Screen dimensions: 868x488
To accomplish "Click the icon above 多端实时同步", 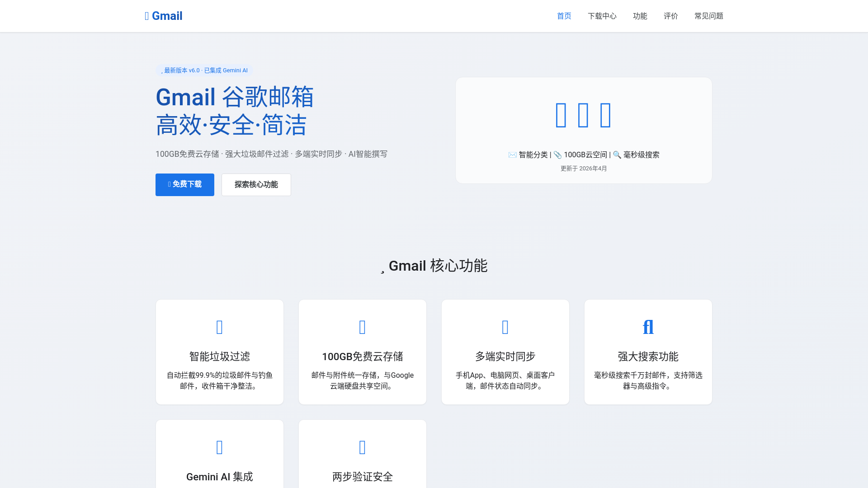I will (x=505, y=327).
